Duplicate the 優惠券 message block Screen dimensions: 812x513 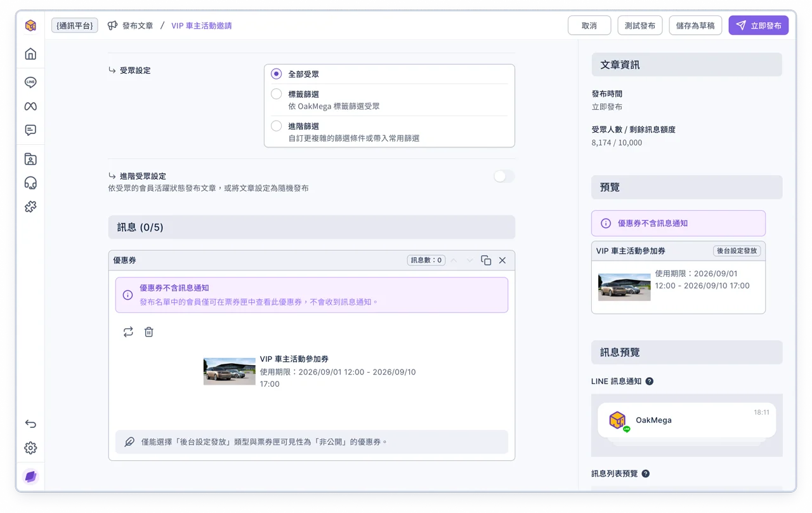tap(486, 260)
